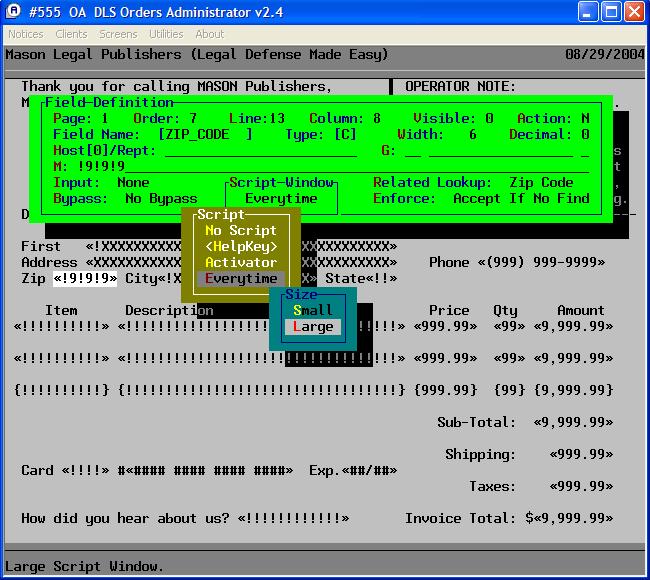Click curly-brace row Item field
This screenshot has height=580, width=650.
[61, 390]
